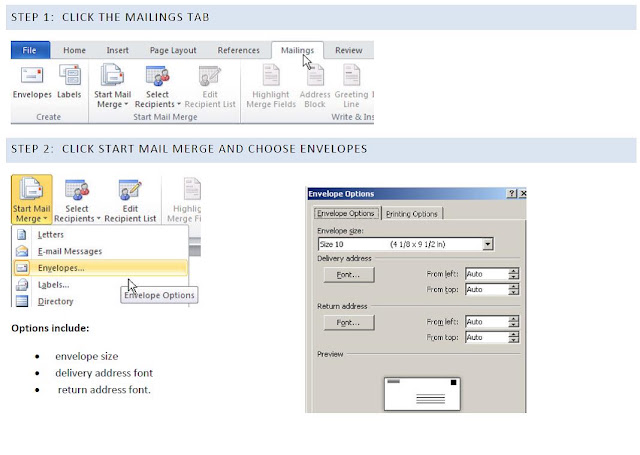Switch to the Insert tab
The image size is (640, 455).
(118, 50)
